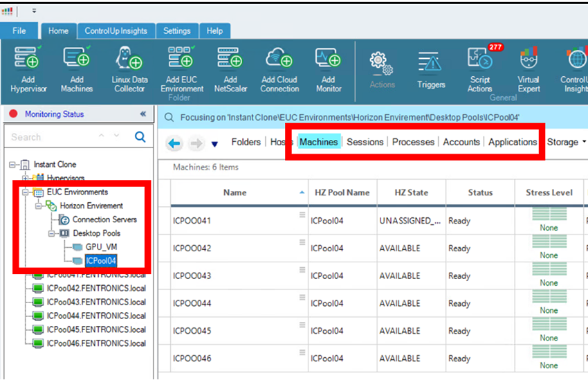The image size is (588, 380).
Task: Select the ICPool04 tree item
Action: (x=101, y=261)
